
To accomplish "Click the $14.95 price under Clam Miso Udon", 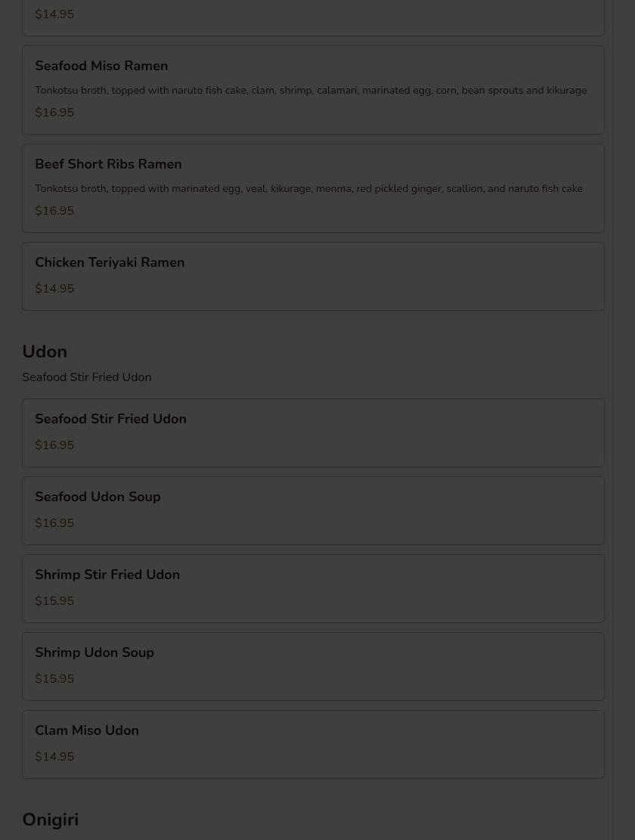I will pyautogui.click(x=54, y=756).
